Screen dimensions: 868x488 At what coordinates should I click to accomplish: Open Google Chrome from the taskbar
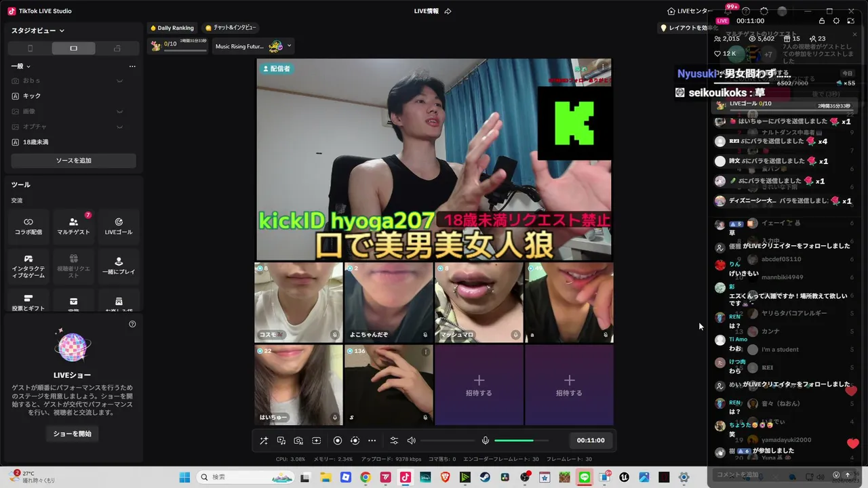point(366,477)
